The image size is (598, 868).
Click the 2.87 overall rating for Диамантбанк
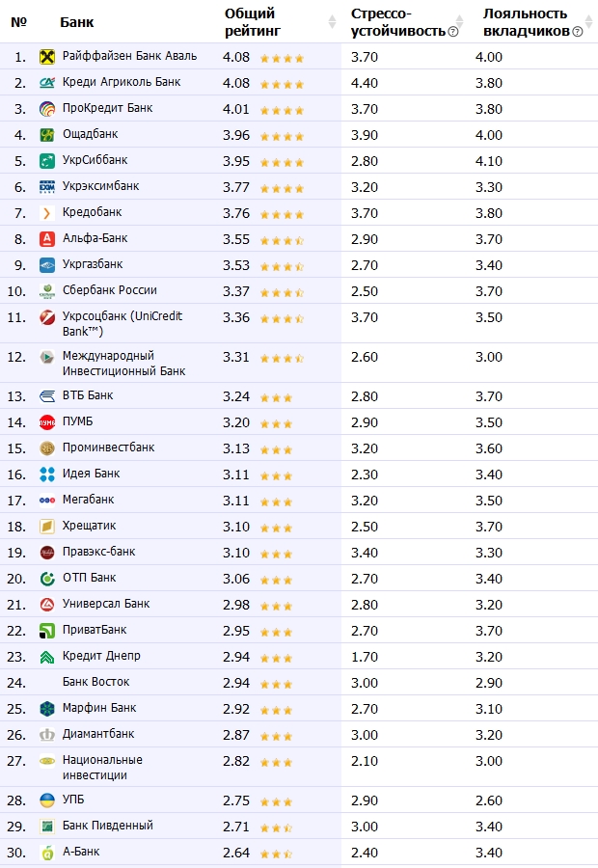pyautogui.click(x=236, y=735)
